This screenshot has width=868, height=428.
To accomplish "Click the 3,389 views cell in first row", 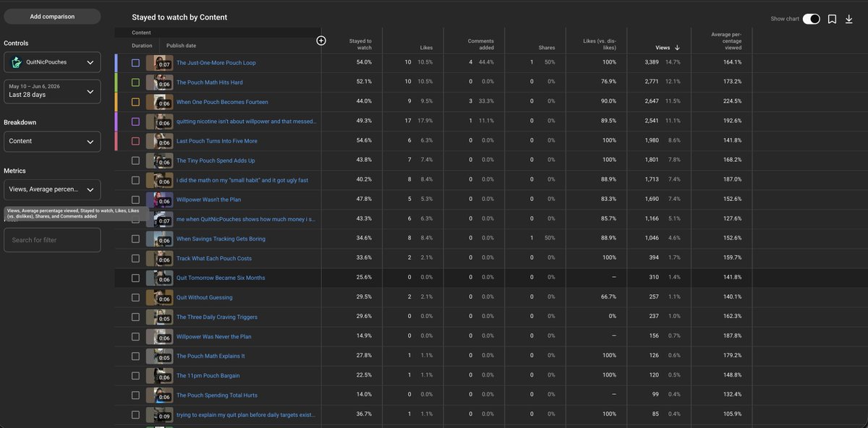I will 652,63.
